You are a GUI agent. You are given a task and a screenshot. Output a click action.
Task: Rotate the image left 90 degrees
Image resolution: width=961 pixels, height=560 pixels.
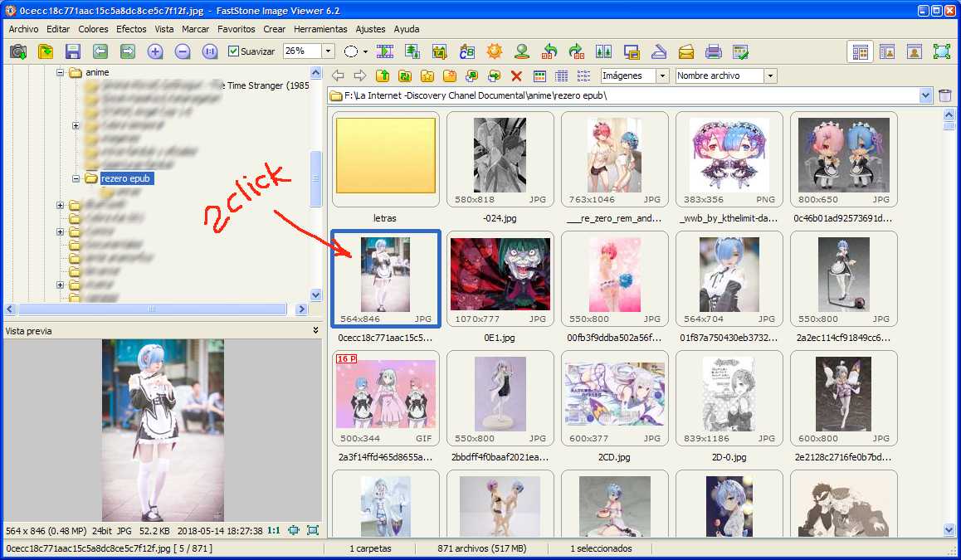click(x=549, y=52)
